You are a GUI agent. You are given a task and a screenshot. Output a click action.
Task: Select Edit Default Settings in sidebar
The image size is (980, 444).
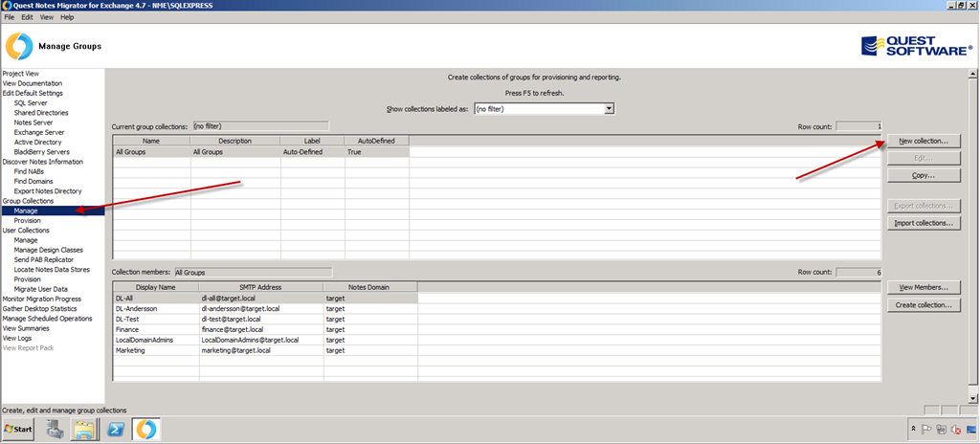pos(33,93)
